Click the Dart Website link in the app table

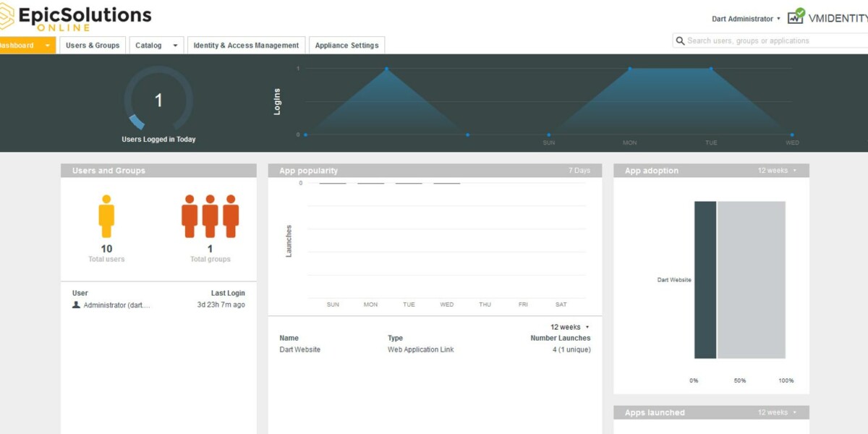(299, 349)
